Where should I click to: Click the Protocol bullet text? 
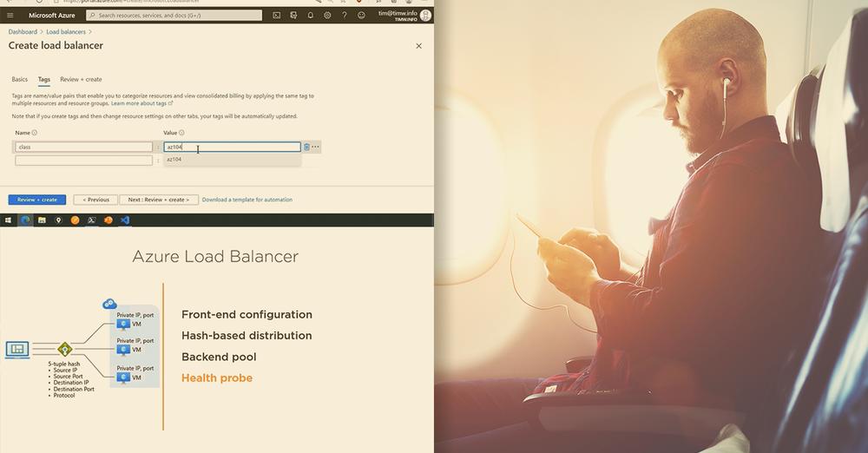click(x=64, y=396)
